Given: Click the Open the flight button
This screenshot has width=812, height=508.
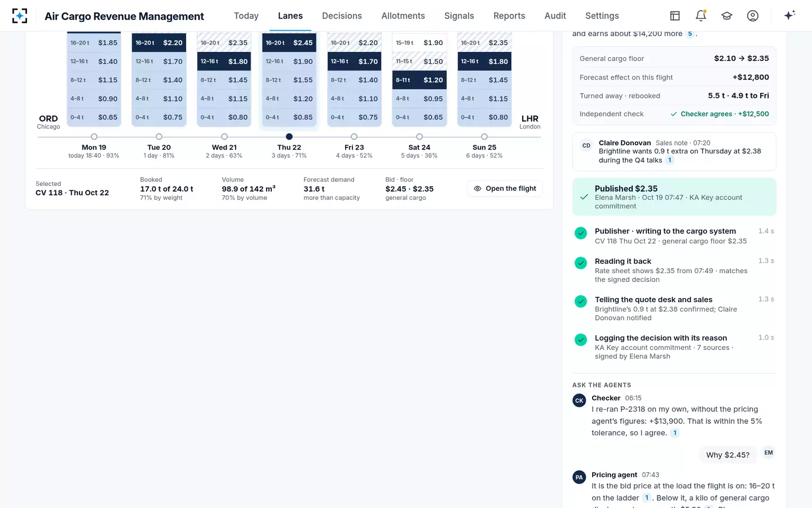Looking at the screenshot, I should [x=505, y=189].
